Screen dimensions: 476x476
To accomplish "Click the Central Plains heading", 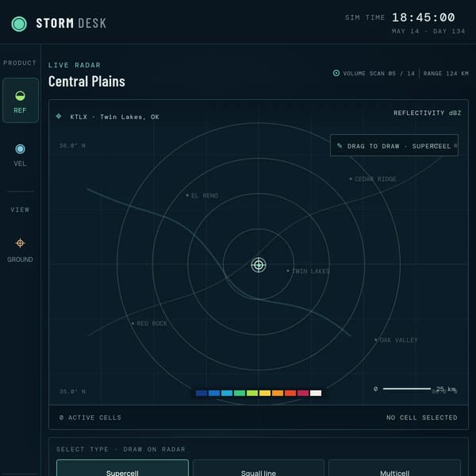I will click(x=86, y=82).
